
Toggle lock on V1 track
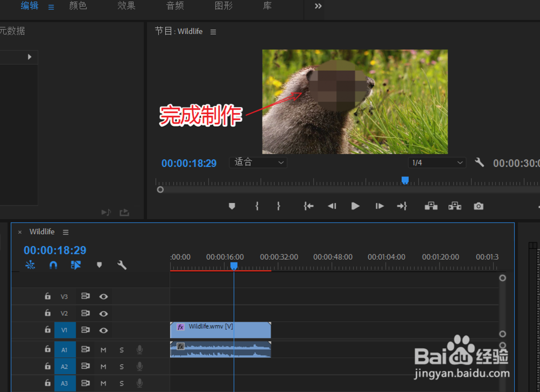coord(48,330)
